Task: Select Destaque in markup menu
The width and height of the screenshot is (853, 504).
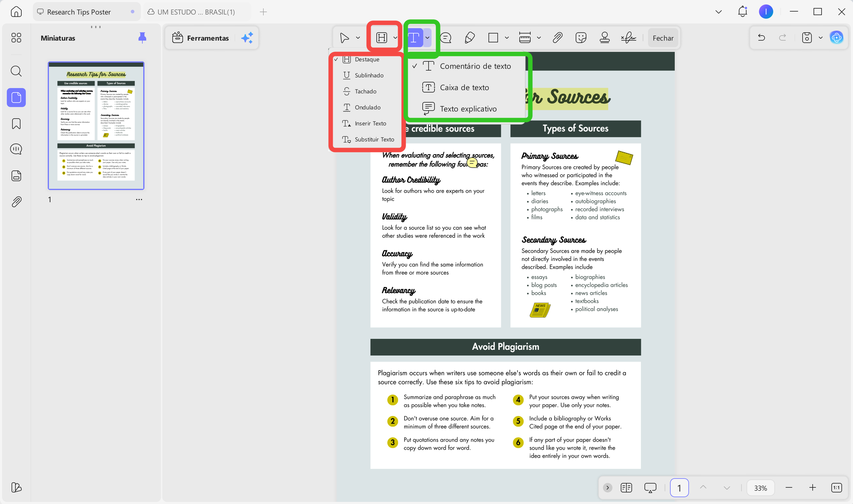Action: (x=367, y=59)
